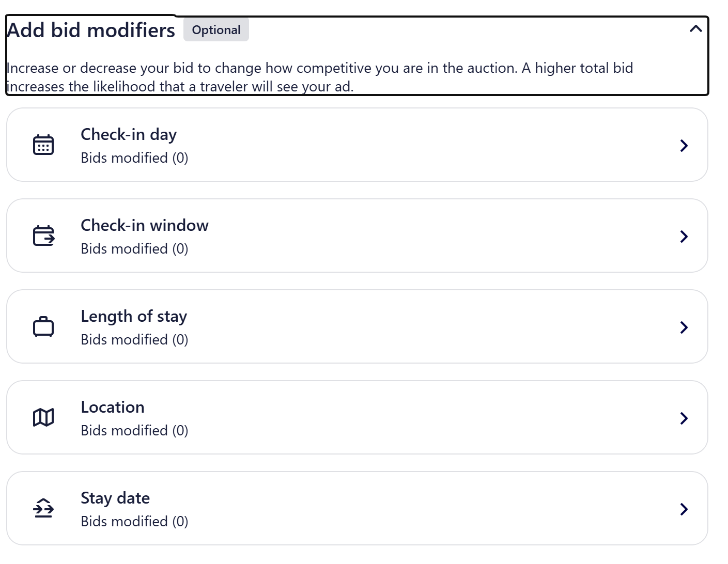Open Location using its right chevron
728x564 pixels.
tap(684, 418)
